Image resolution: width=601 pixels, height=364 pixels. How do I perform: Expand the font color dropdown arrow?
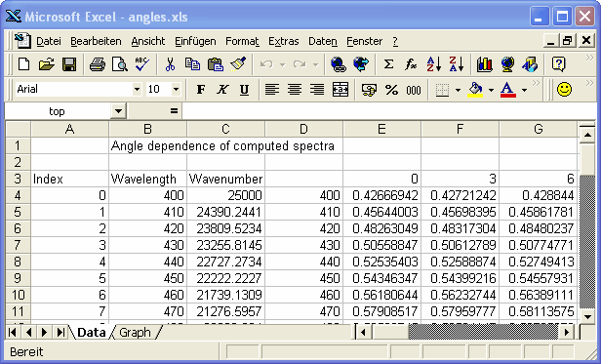pos(524,90)
